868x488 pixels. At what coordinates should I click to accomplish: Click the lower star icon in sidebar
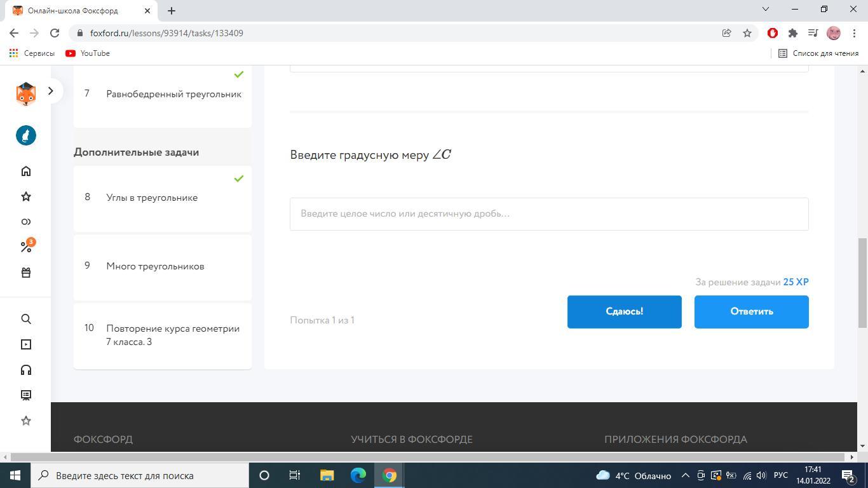point(26,421)
